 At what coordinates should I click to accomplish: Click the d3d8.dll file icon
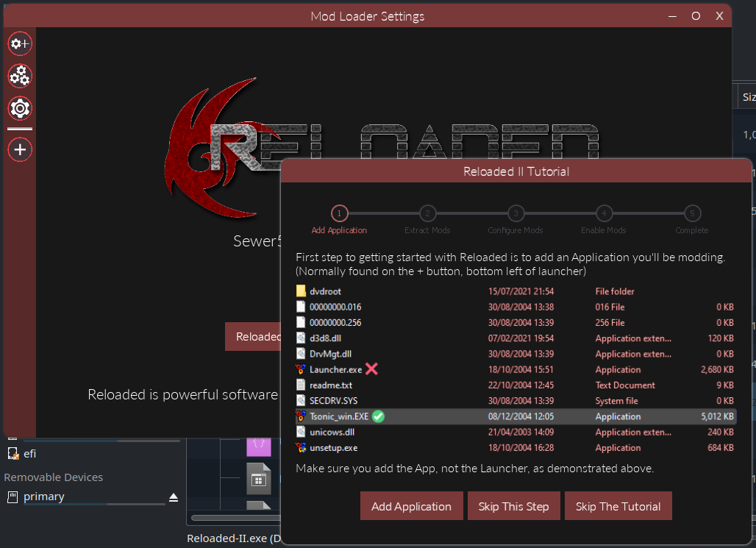(x=301, y=338)
